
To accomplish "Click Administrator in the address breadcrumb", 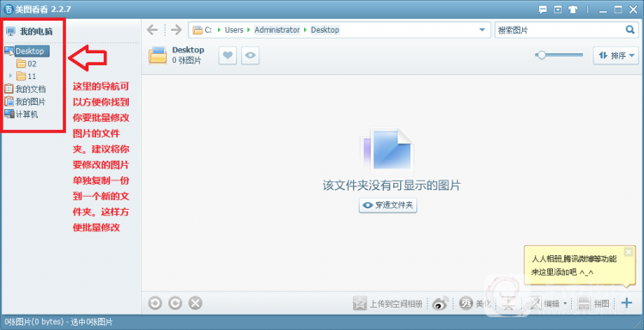I will coord(277,30).
